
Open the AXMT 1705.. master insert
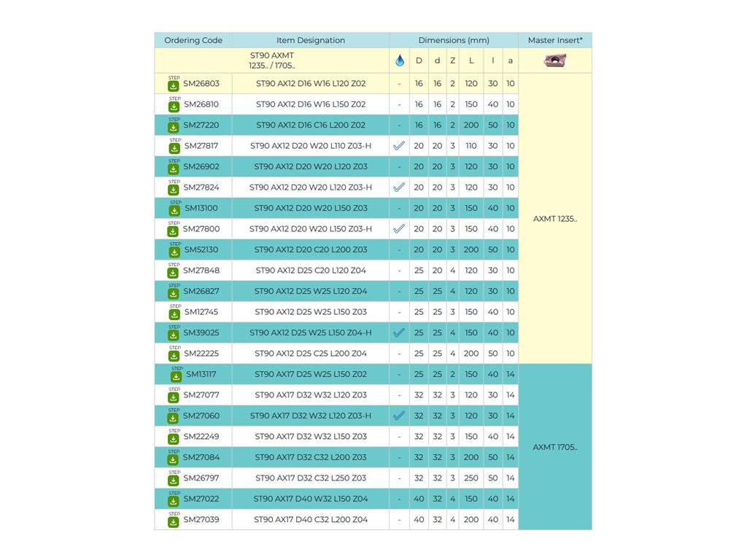click(554, 447)
